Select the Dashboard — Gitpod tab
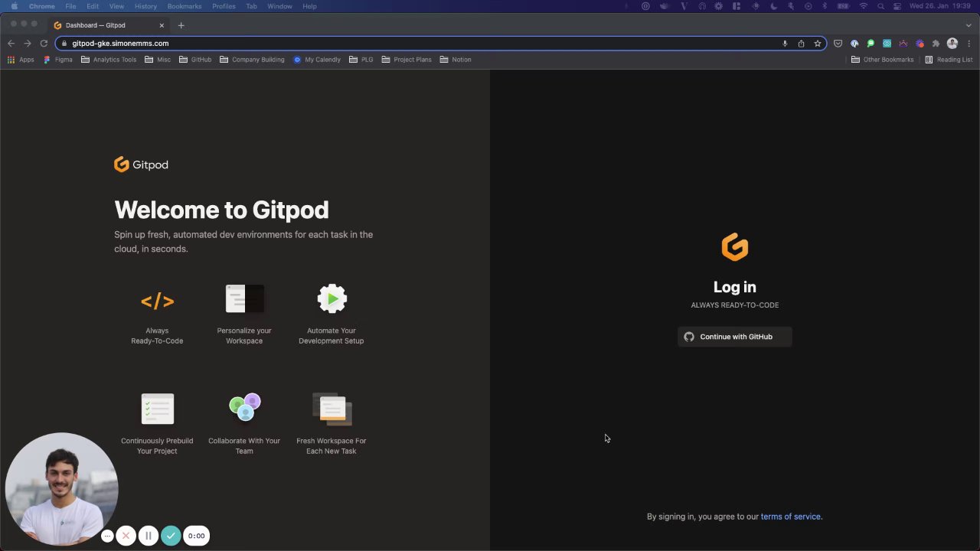 [109, 25]
